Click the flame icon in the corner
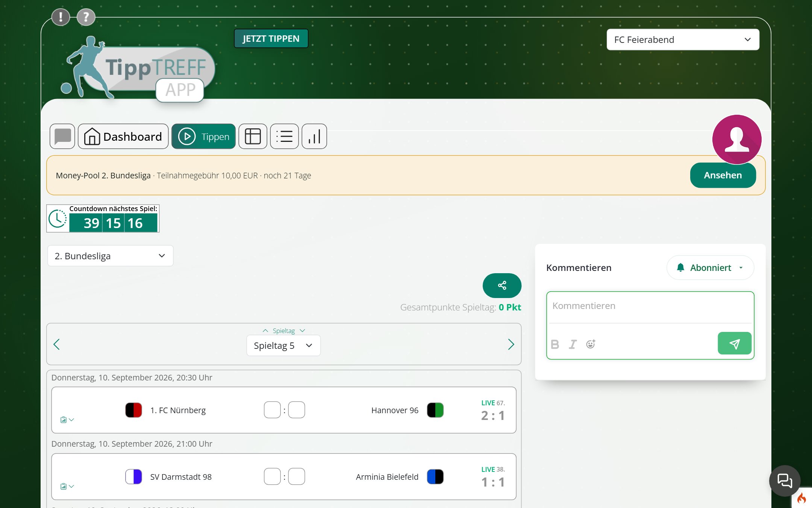The width and height of the screenshot is (812, 508). [801, 498]
